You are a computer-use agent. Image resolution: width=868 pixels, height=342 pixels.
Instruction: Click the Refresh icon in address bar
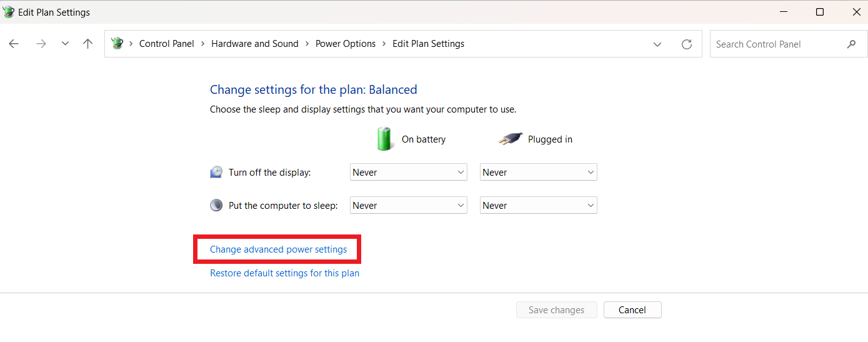click(x=686, y=44)
